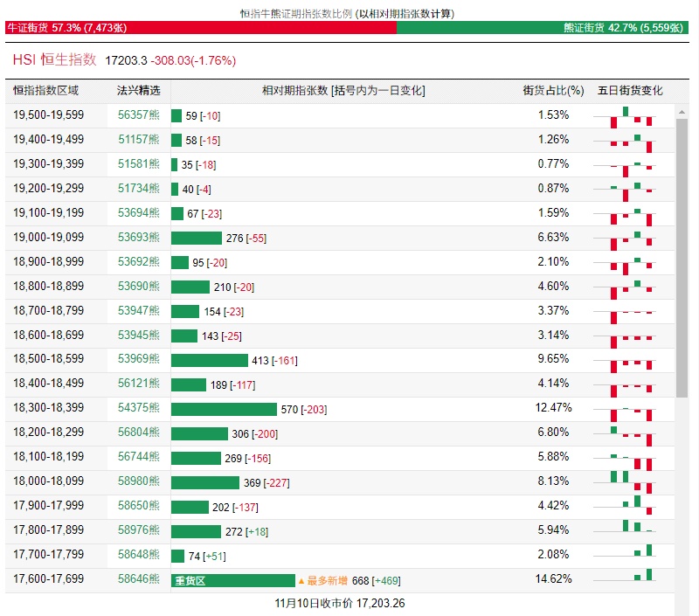Screen dimensions: 699x616
Task: Open warrant link 58980熊
Action: click(x=139, y=481)
